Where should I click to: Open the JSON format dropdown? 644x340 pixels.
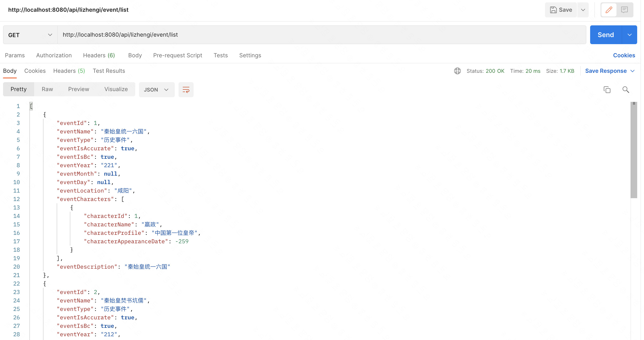(x=156, y=90)
